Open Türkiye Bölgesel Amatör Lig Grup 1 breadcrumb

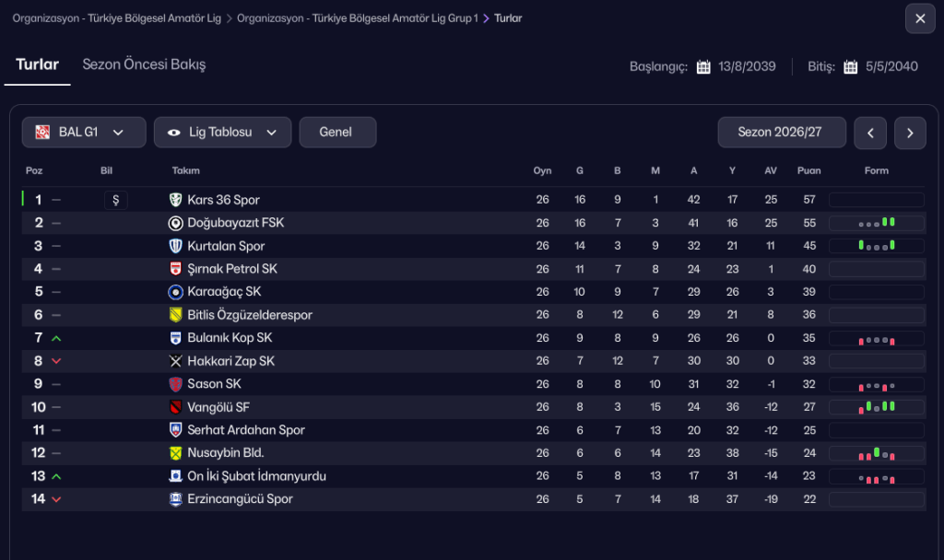pyautogui.click(x=357, y=18)
